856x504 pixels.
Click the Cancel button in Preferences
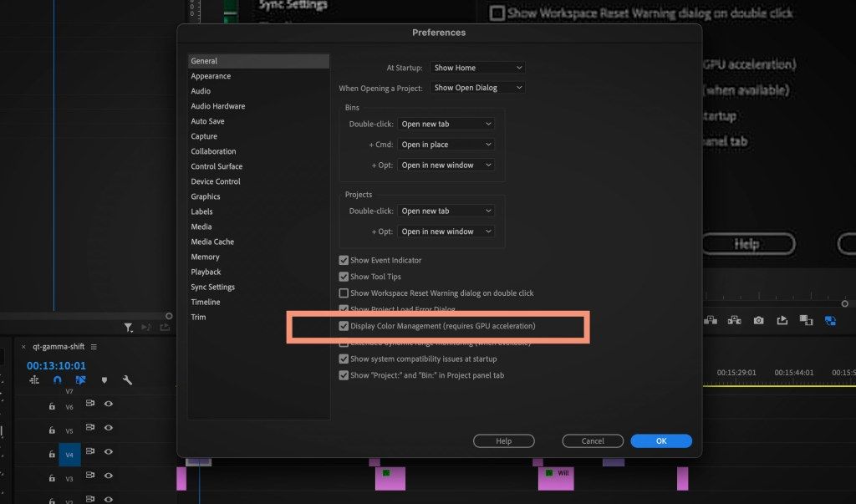tap(592, 440)
